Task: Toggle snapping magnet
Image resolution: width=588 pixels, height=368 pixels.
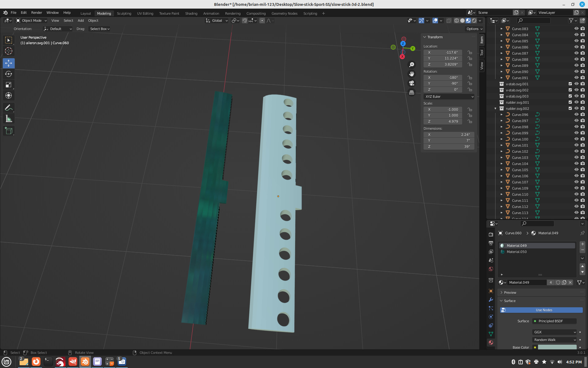Action: [245, 21]
